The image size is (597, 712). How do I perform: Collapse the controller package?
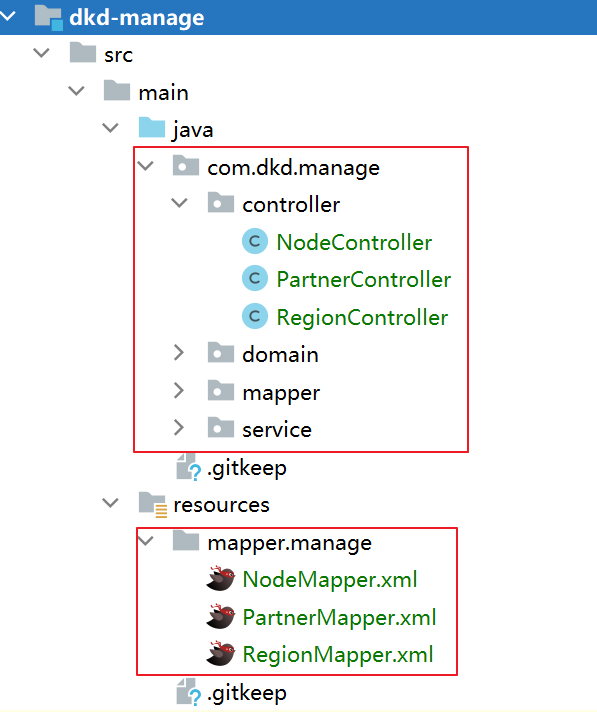click(x=180, y=203)
